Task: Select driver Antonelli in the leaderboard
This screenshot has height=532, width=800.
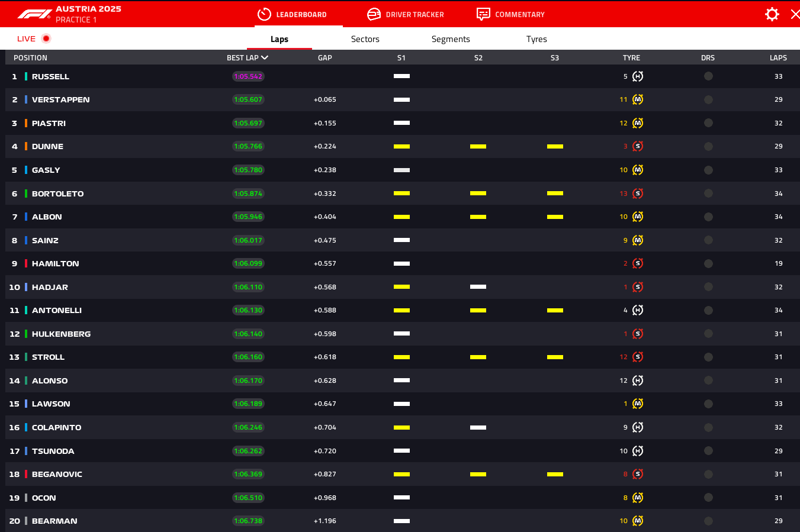Action: [x=57, y=310]
